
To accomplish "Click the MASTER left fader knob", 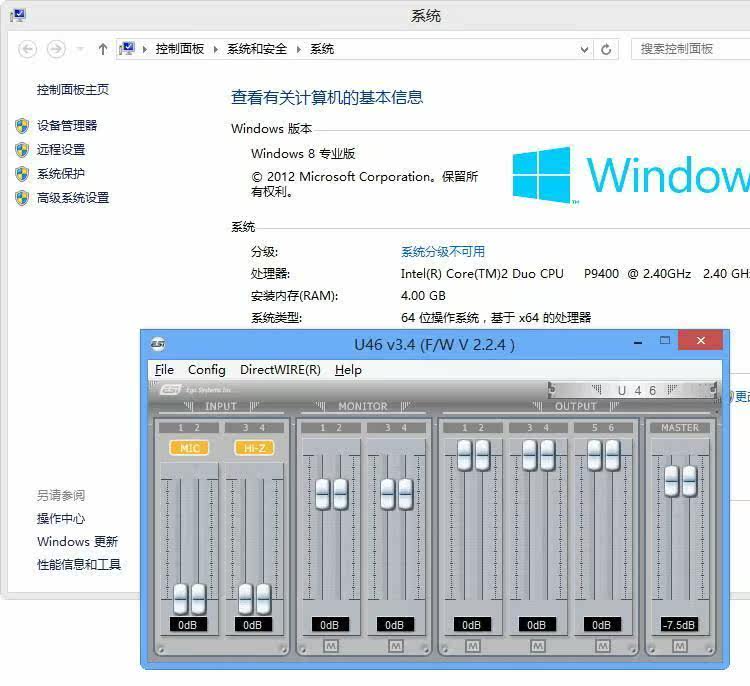I will (x=672, y=481).
